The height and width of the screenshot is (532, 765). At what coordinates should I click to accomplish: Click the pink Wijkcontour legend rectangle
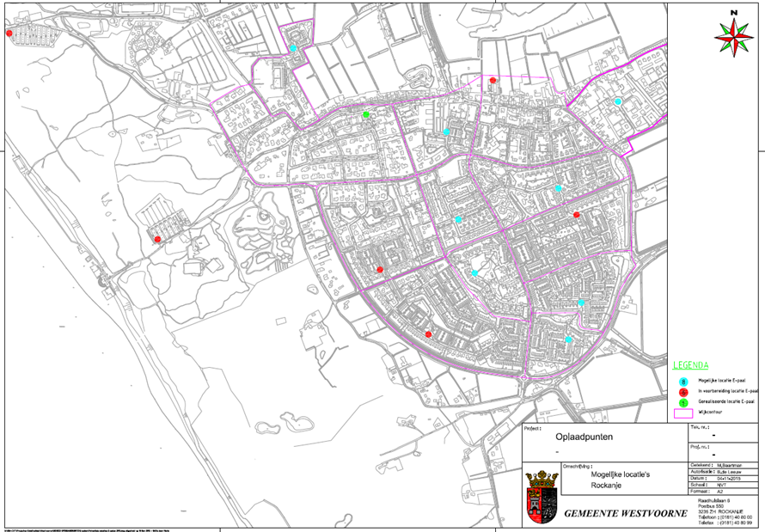[683, 413]
